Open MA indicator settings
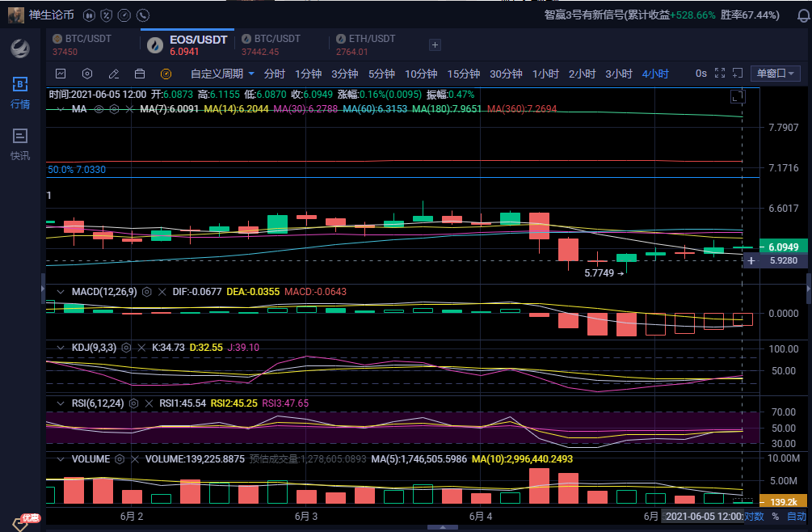Viewport: 812px width, 532px height. point(115,109)
